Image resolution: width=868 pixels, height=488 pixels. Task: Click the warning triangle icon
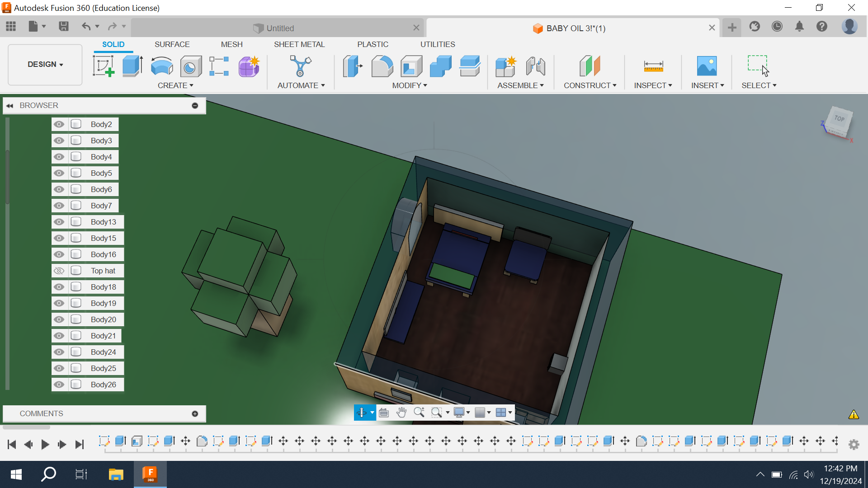[x=854, y=414]
